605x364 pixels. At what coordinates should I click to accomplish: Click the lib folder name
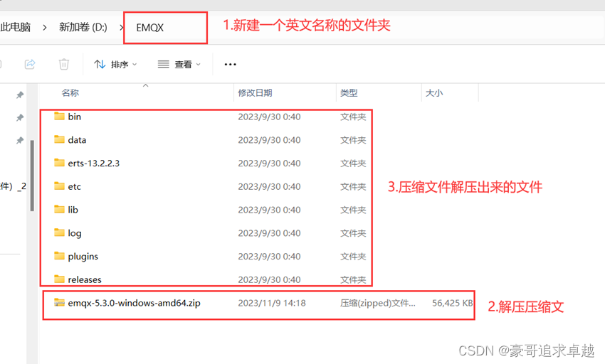(73, 210)
